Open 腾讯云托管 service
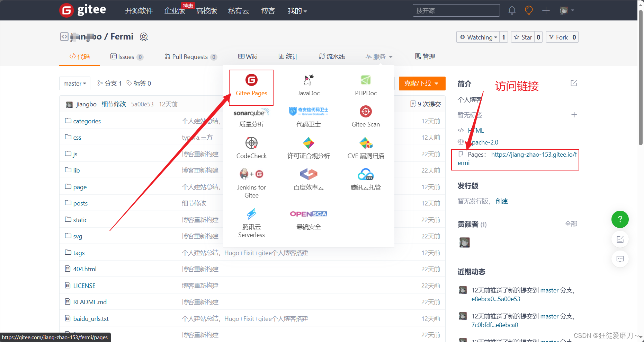Screen dimensions: 644x342 coord(366,180)
